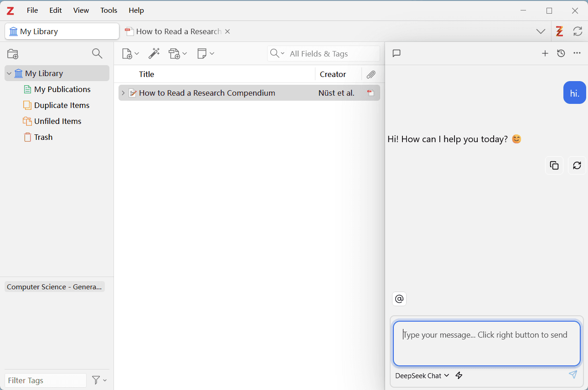The image size is (588, 390).
Task: Click the send message paper plane icon
Action: (x=573, y=375)
